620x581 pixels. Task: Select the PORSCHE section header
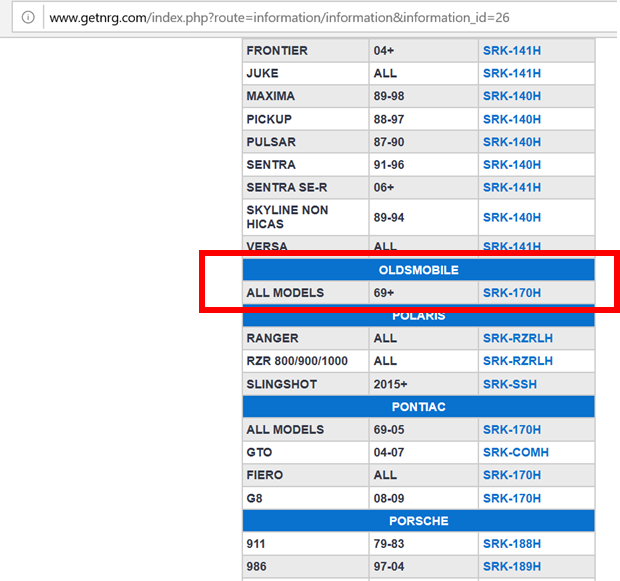coord(419,521)
